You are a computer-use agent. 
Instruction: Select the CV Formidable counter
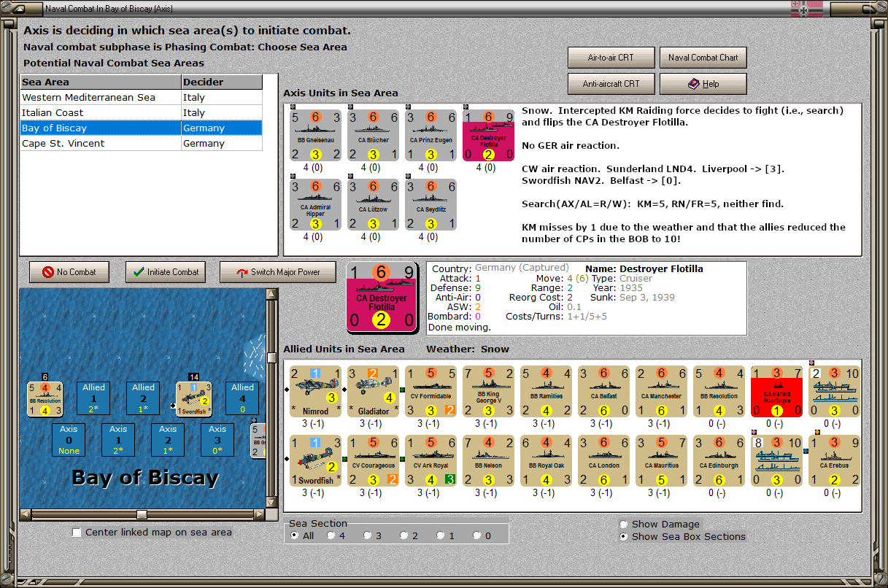431,391
